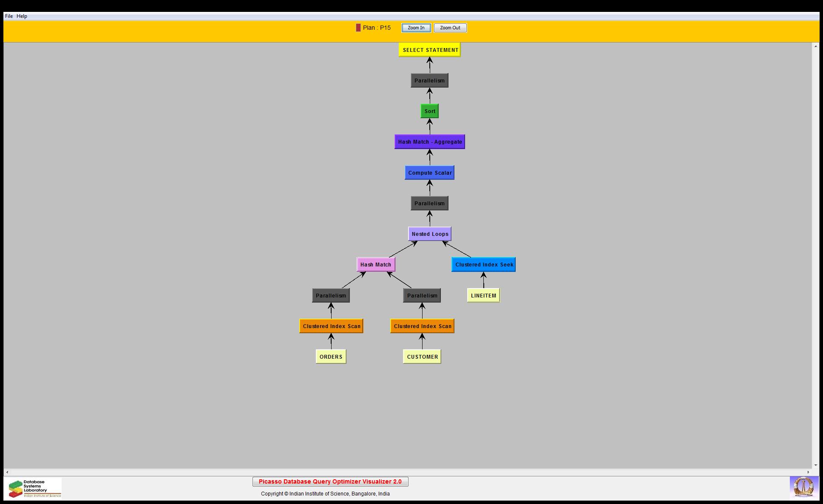The width and height of the screenshot is (823, 504).
Task: Click the pink Hash Match node
Action: (x=376, y=264)
